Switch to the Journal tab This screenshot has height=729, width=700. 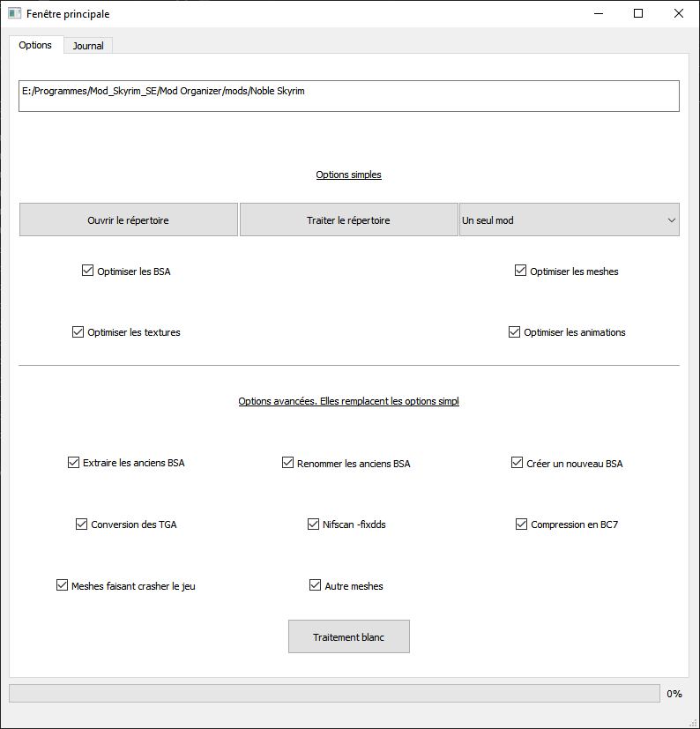(x=88, y=46)
